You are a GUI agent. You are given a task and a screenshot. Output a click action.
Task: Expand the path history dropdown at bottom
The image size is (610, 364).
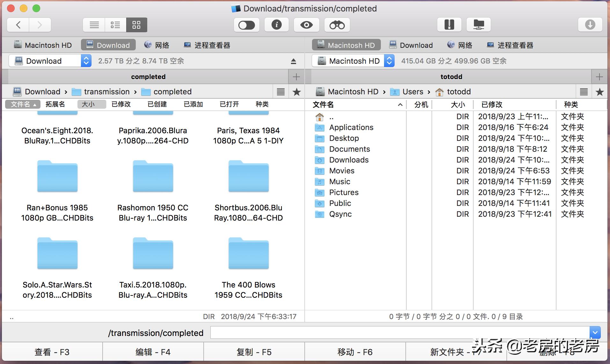[x=594, y=332]
